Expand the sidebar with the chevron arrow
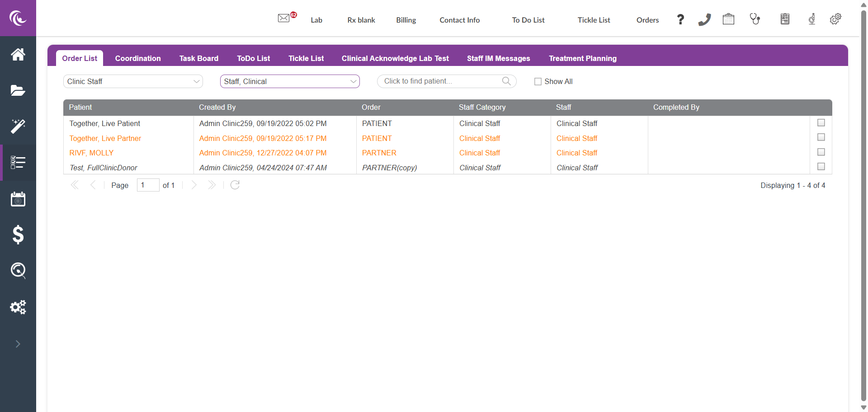 [18, 344]
